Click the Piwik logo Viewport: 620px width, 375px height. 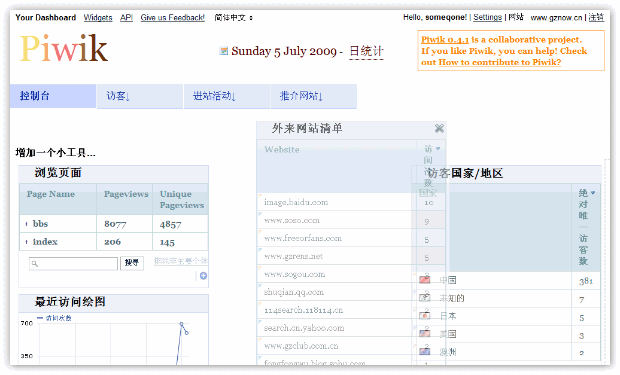(64, 48)
